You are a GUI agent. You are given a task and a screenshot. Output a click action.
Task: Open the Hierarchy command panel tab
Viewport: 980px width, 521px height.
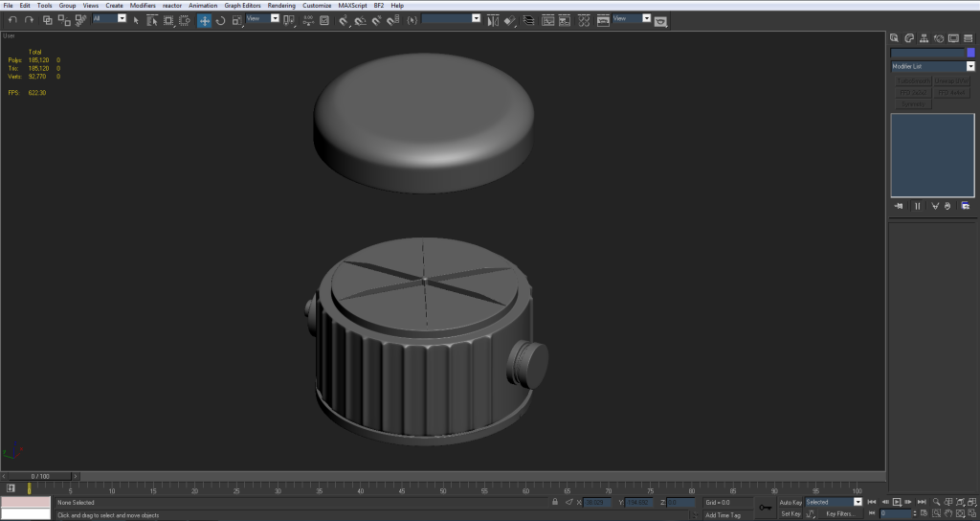(924, 38)
